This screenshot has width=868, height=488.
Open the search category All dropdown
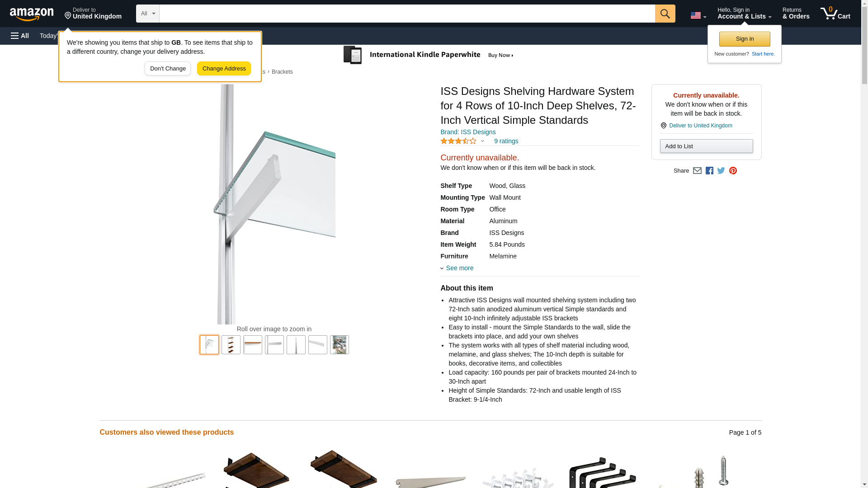(147, 14)
